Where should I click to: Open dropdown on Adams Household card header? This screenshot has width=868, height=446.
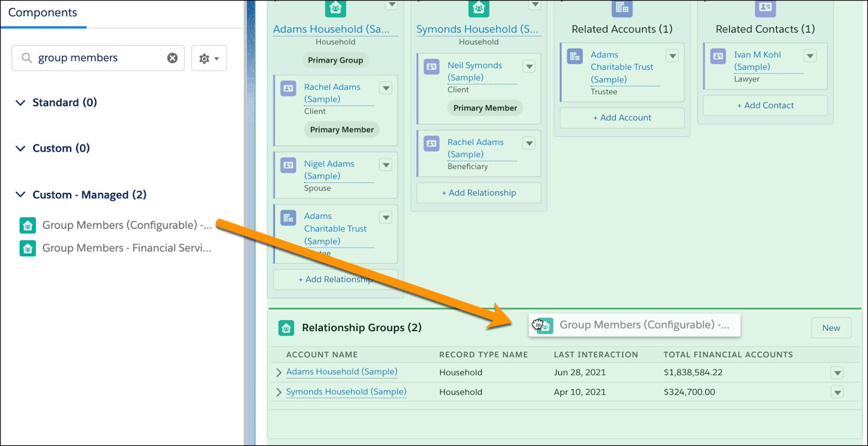pyautogui.click(x=392, y=5)
